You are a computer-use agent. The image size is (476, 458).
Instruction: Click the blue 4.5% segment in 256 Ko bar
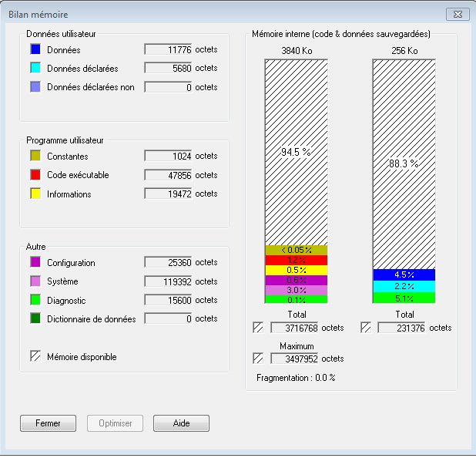coord(404,274)
